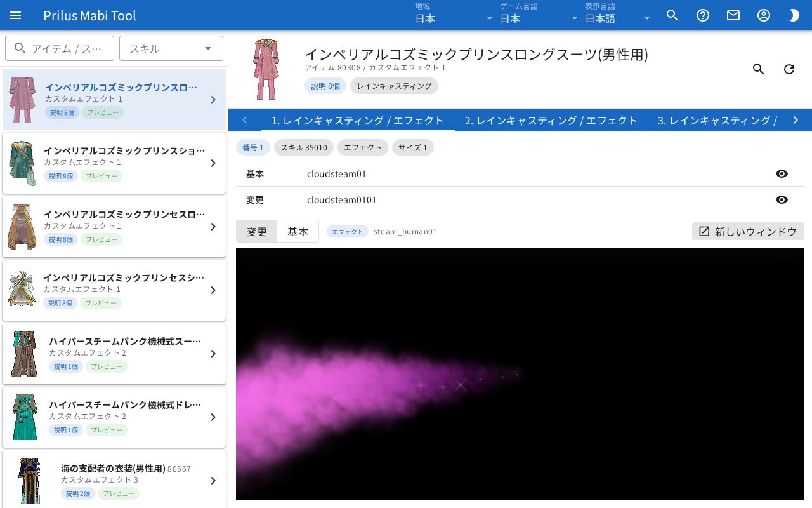Click the steam_human01 effect label
Viewport: 812px width, 508px height.
tap(405, 231)
